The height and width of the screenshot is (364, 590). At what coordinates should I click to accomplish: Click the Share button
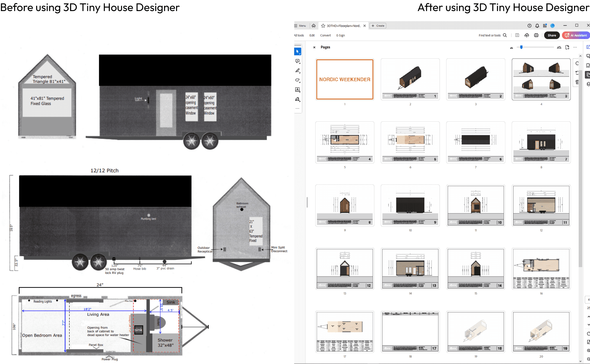point(552,35)
